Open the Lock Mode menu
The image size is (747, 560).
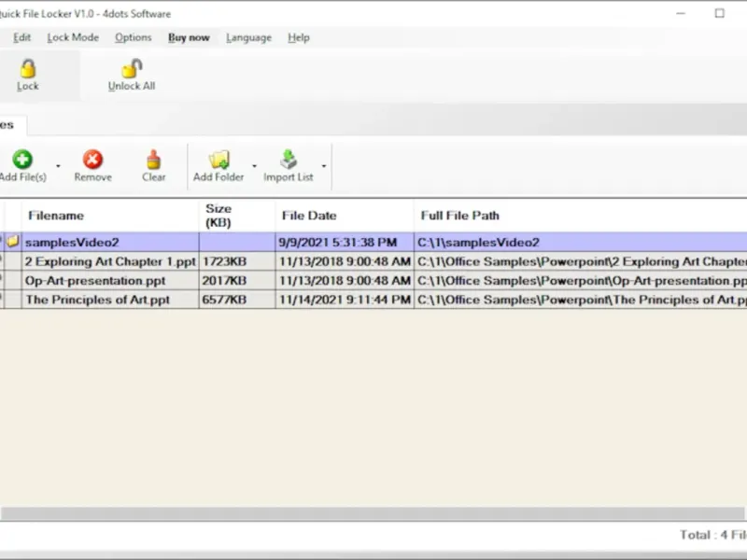[73, 37]
